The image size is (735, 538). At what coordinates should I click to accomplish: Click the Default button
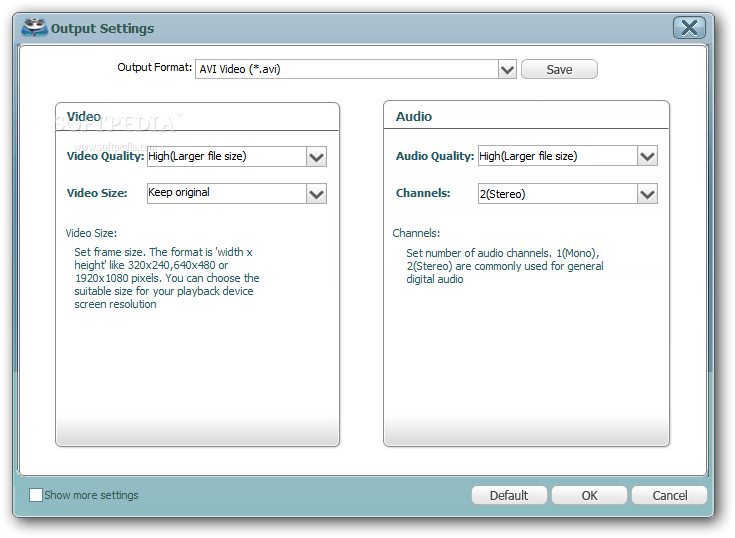[x=509, y=495]
